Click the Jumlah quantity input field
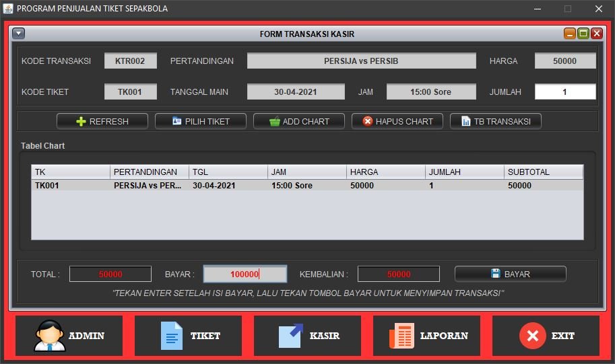615x364 pixels. point(565,92)
